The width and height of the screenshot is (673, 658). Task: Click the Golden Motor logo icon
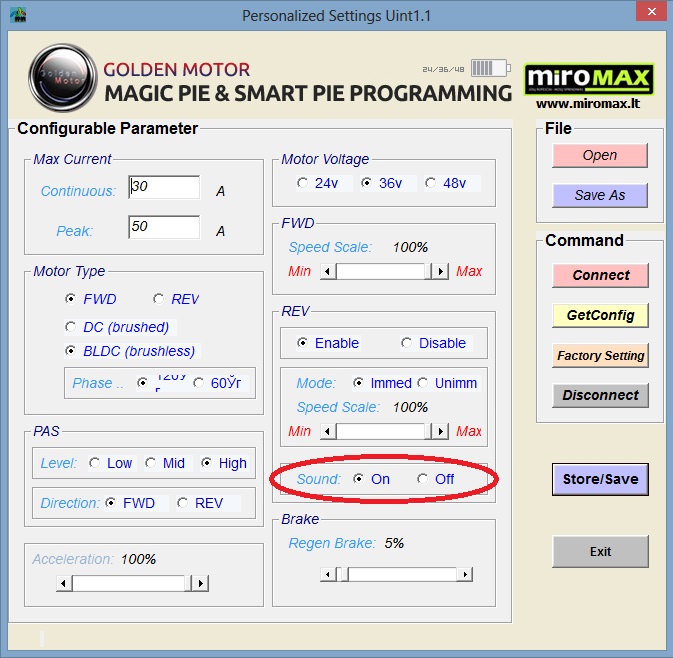[61, 76]
